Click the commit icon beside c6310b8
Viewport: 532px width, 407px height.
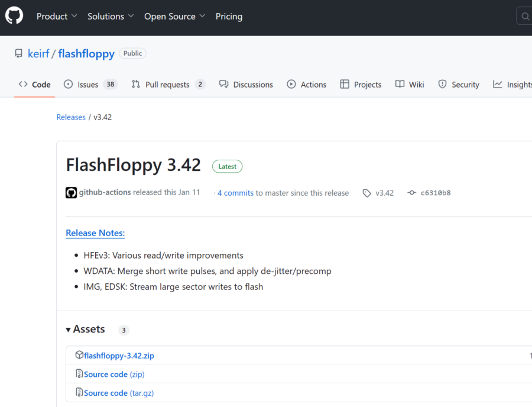pyautogui.click(x=411, y=193)
